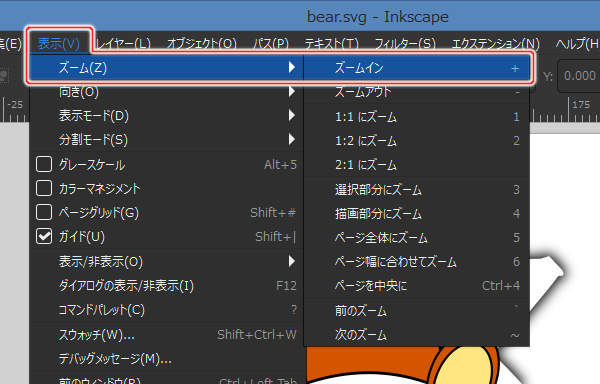Select ズームアウト in the zoom submenu
The height and width of the screenshot is (384, 600).
pyautogui.click(x=417, y=92)
